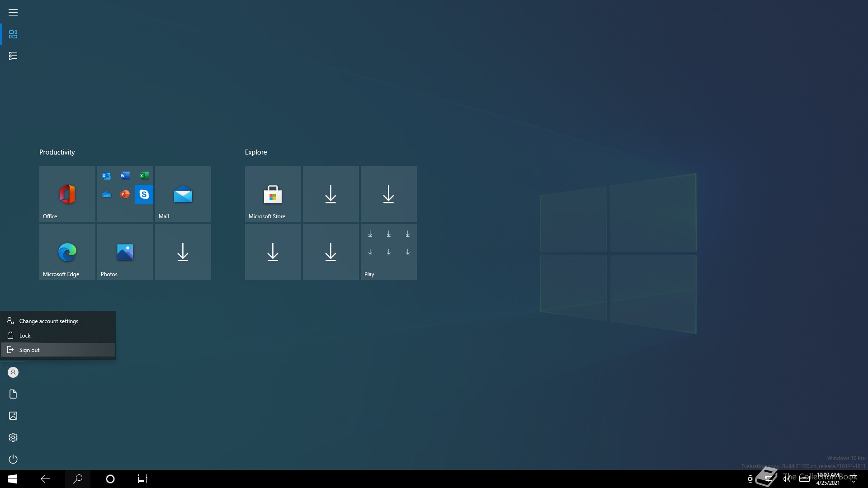This screenshot has width=868, height=488.
Task: Open the network tray icon
Action: pos(768,479)
